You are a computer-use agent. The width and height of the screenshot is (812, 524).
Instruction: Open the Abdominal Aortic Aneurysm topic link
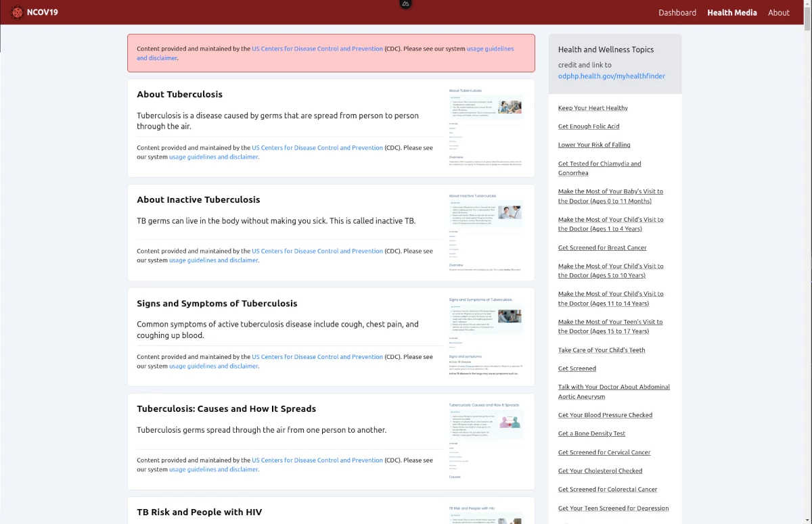(x=614, y=392)
